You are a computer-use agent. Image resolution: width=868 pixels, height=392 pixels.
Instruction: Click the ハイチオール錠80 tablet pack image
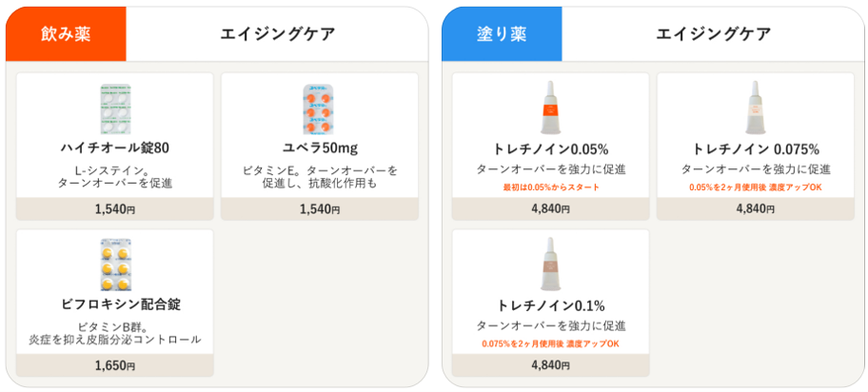click(x=115, y=109)
